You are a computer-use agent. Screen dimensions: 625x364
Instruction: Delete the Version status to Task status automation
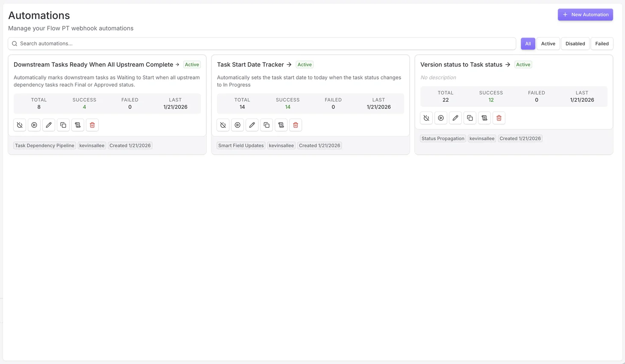coord(499,118)
